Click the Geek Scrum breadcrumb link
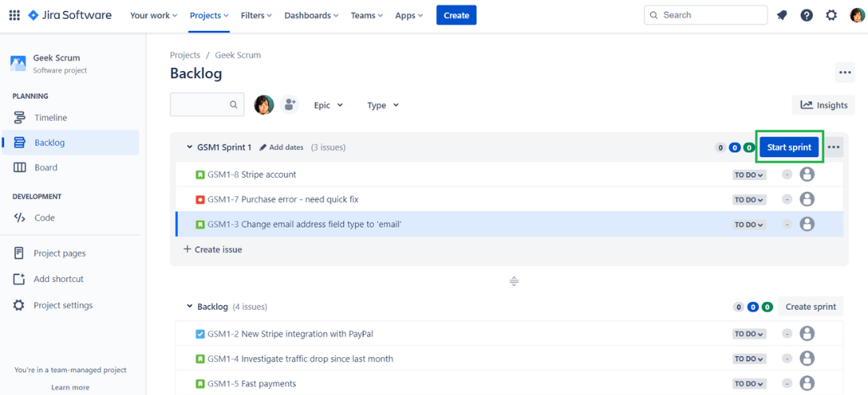 tap(238, 55)
